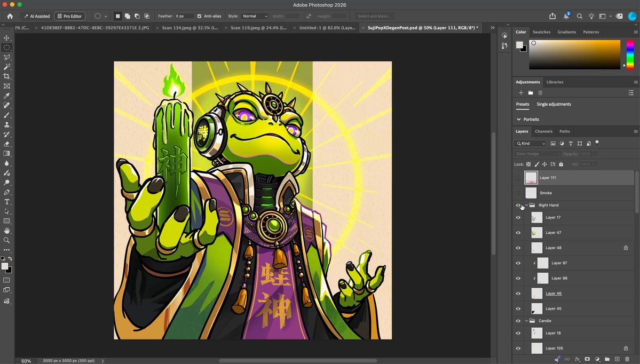Click Single adjustments
Viewport: 640px width, 364px height.
point(554,104)
